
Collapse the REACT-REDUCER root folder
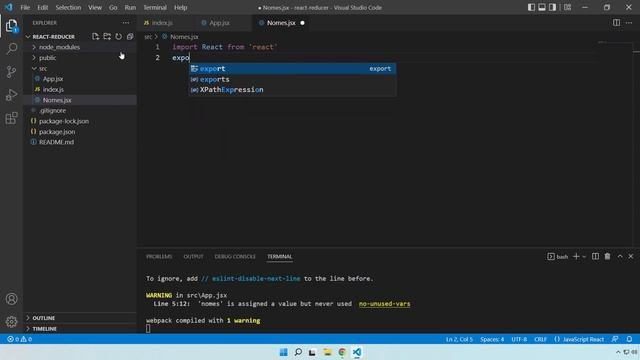(x=53, y=36)
